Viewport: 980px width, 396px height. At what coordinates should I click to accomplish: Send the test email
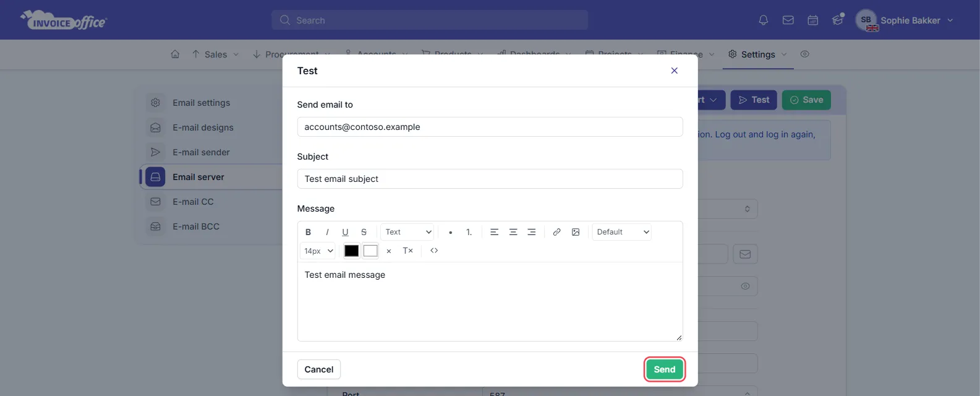[665, 369]
